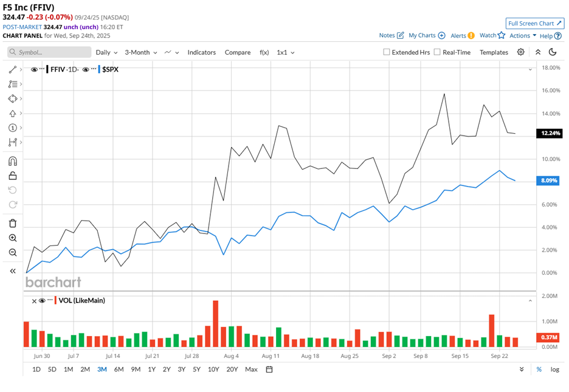
Task: Open the Daily frequency dropdown
Action: click(x=107, y=52)
